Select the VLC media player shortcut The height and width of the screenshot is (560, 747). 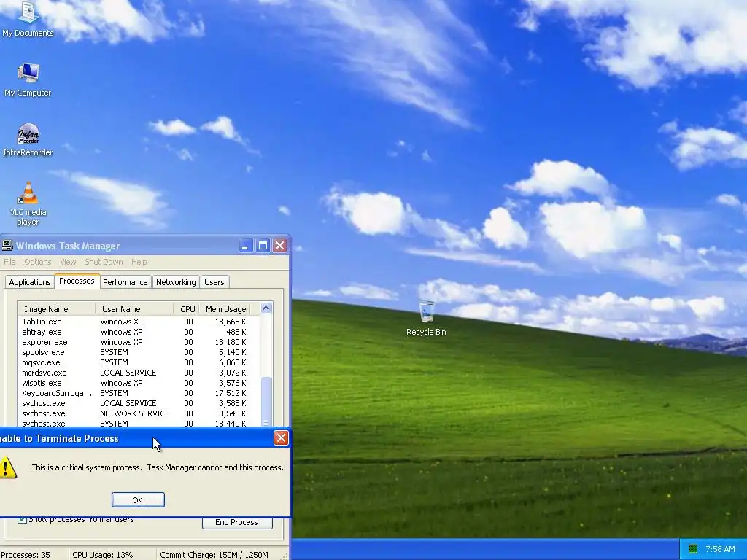click(x=28, y=204)
